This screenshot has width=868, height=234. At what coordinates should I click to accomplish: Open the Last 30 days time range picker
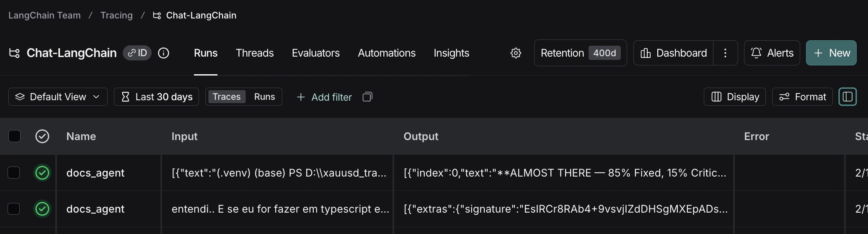[x=156, y=97]
